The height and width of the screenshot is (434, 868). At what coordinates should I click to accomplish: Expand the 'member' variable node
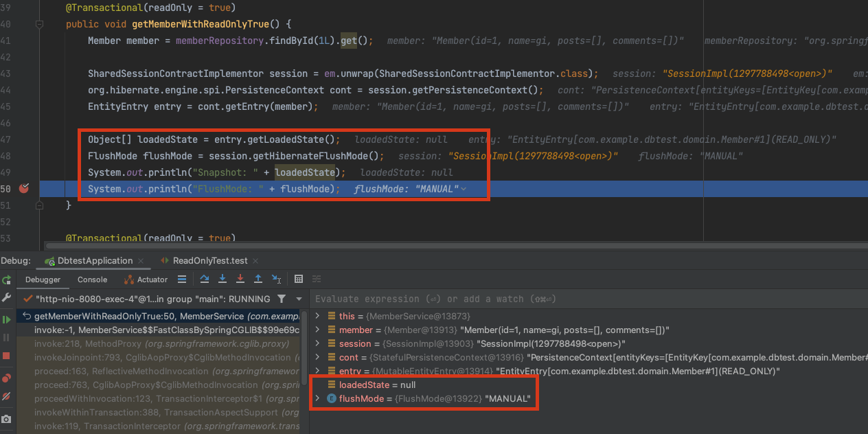tap(317, 330)
